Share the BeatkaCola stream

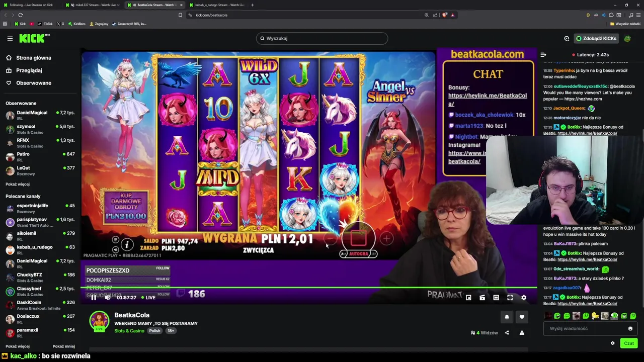(x=507, y=333)
